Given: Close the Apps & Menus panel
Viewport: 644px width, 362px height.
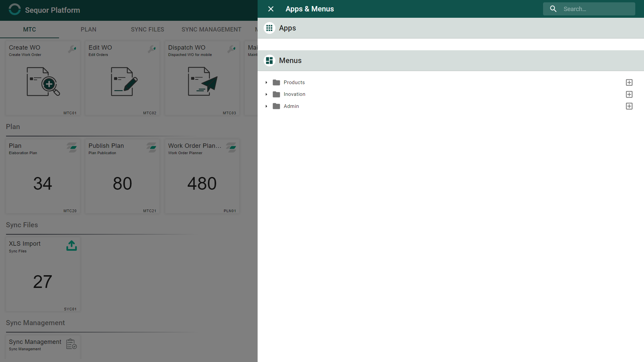Looking at the screenshot, I should coord(271,9).
